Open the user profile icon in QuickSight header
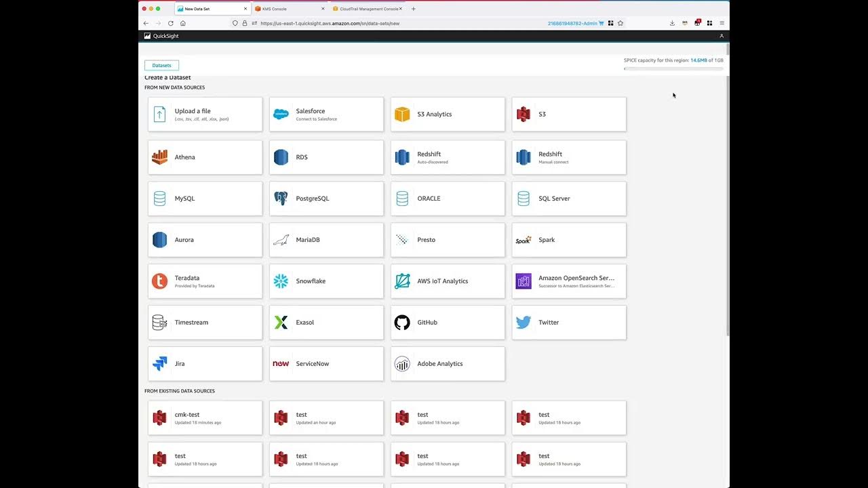 click(722, 36)
